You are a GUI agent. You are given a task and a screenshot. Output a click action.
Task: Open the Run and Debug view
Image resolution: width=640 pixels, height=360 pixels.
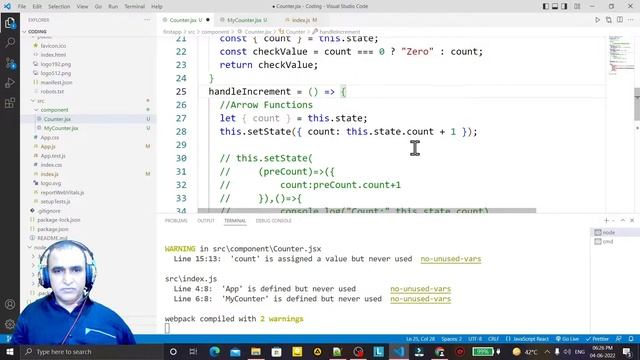click(x=10, y=83)
